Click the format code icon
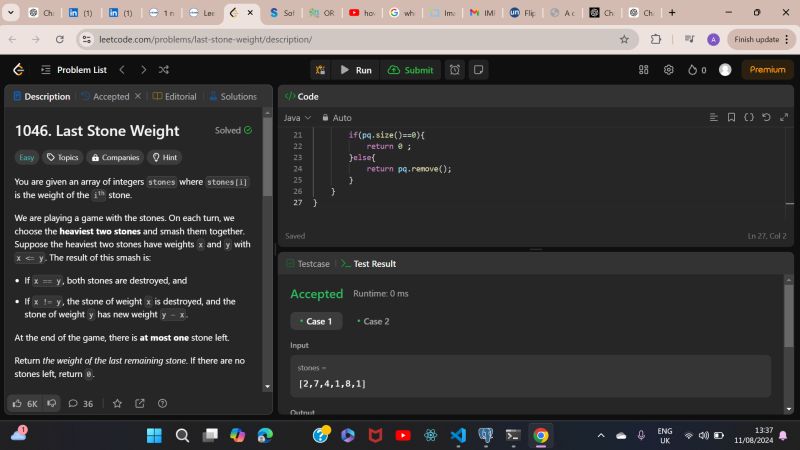This screenshot has height=450, width=800. [x=714, y=117]
